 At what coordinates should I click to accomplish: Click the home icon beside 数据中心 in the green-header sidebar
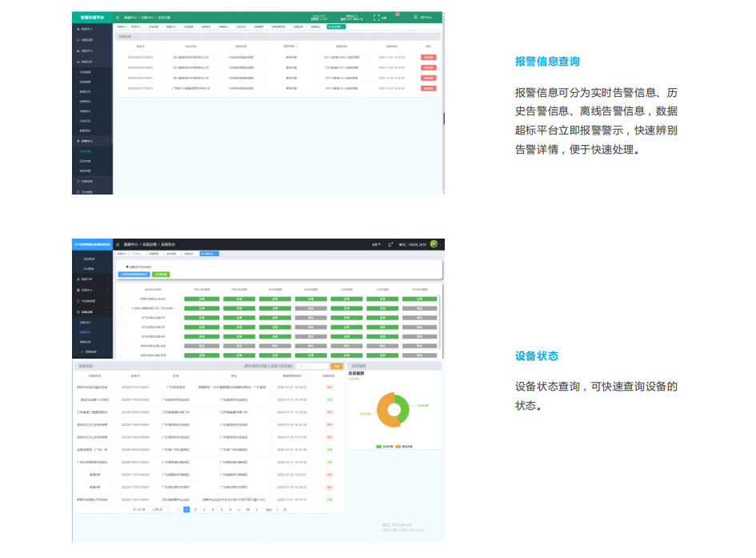(78, 29)
